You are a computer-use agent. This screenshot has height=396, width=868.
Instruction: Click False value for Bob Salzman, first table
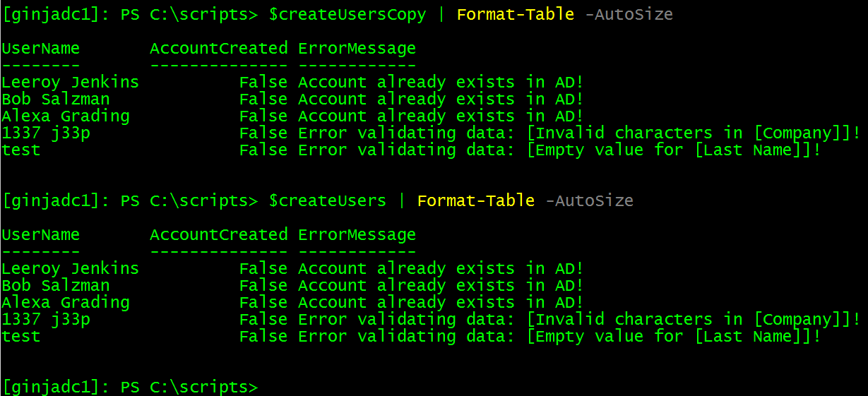tap(263, 100)
